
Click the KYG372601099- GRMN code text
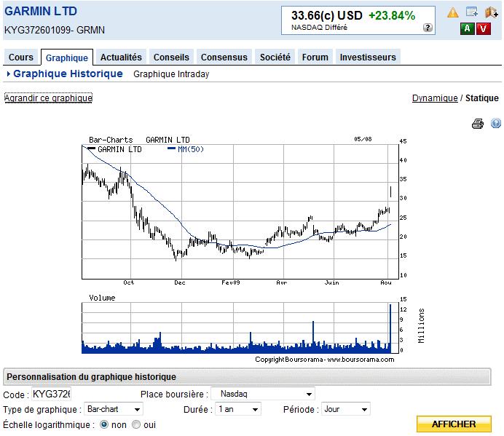point(55,30)
